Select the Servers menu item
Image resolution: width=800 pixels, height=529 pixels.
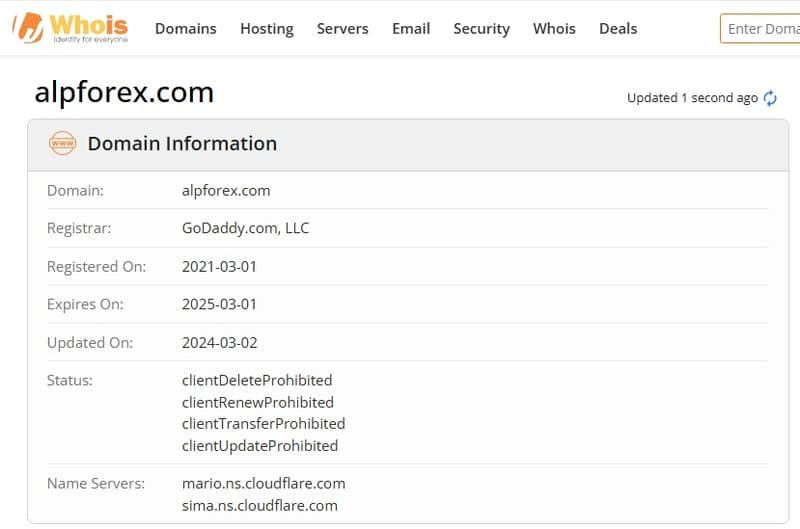click(x=342, y=28)
